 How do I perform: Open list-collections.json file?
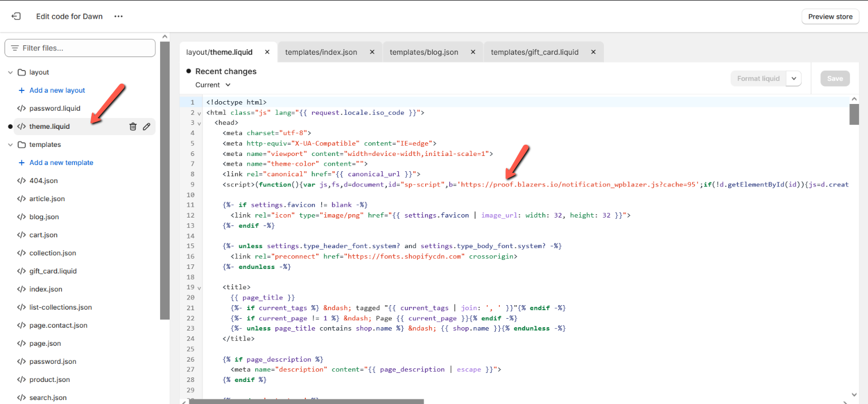[x=61, y=307]
